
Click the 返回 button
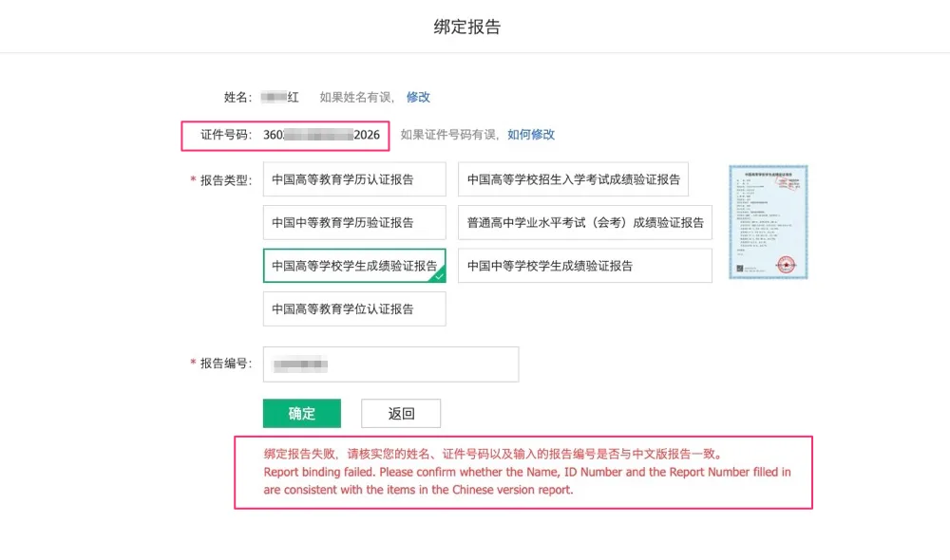click(x=401, y=413)
